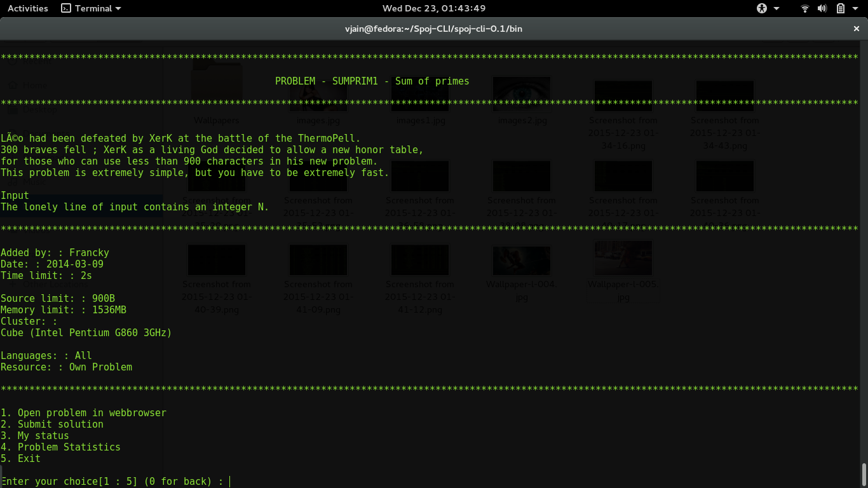Expand the arrow beside the accessibility icon
The image size is (868, 488).
pos(776,8)
